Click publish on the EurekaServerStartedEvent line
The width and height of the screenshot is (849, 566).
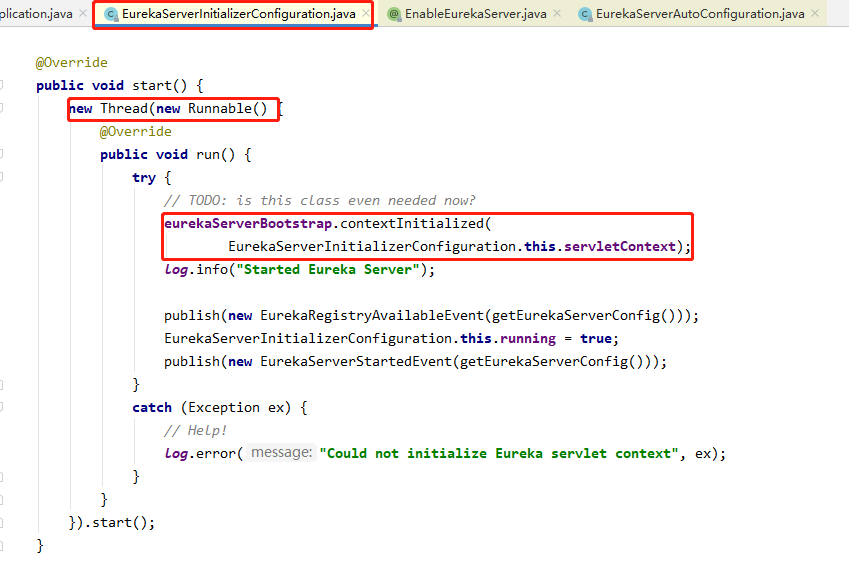click(x=192, y=361)
